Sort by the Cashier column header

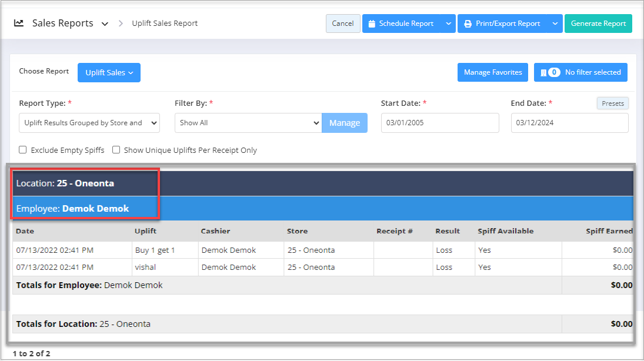click(215, 231)
